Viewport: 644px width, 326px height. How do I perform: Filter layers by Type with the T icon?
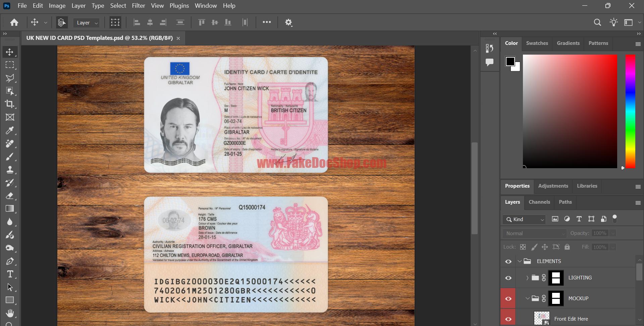[x=579, y=219]
